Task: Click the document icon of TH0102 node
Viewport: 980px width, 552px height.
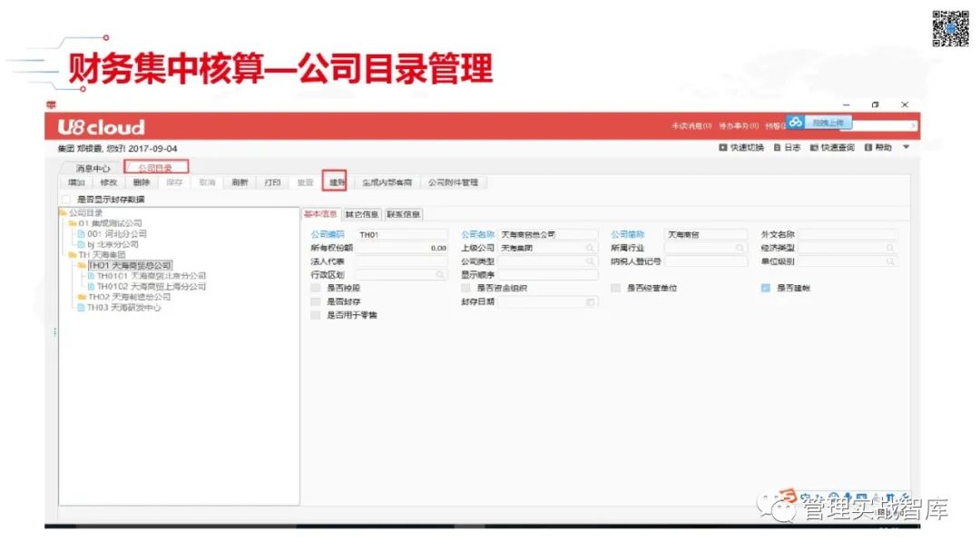Action: 92,286
